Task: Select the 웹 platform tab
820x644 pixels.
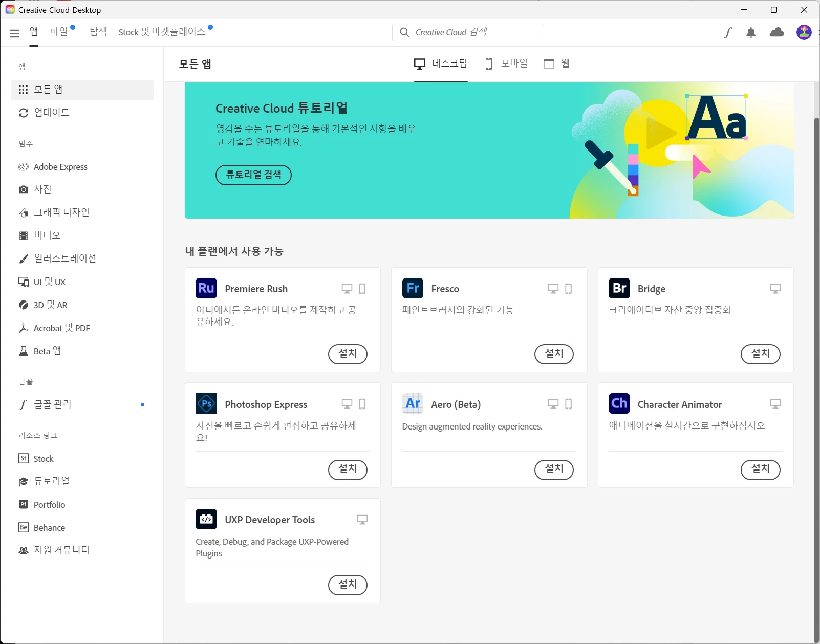Action: coord(556,63)
